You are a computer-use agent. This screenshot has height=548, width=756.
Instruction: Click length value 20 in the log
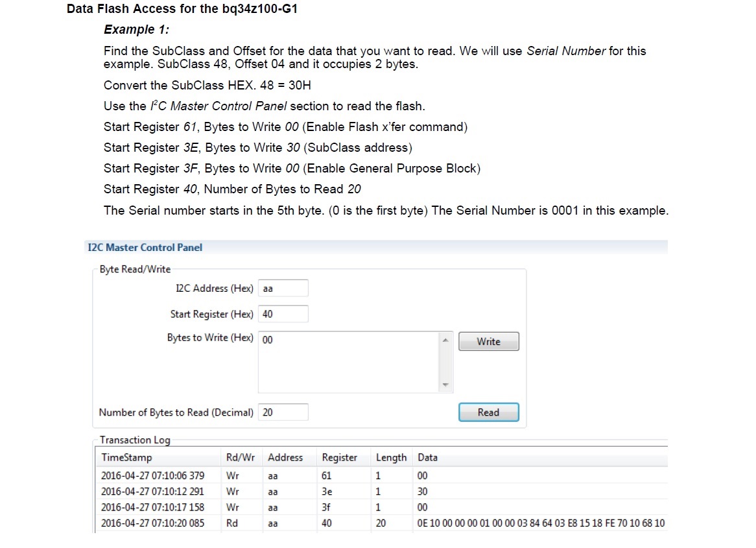coord(381,523)
